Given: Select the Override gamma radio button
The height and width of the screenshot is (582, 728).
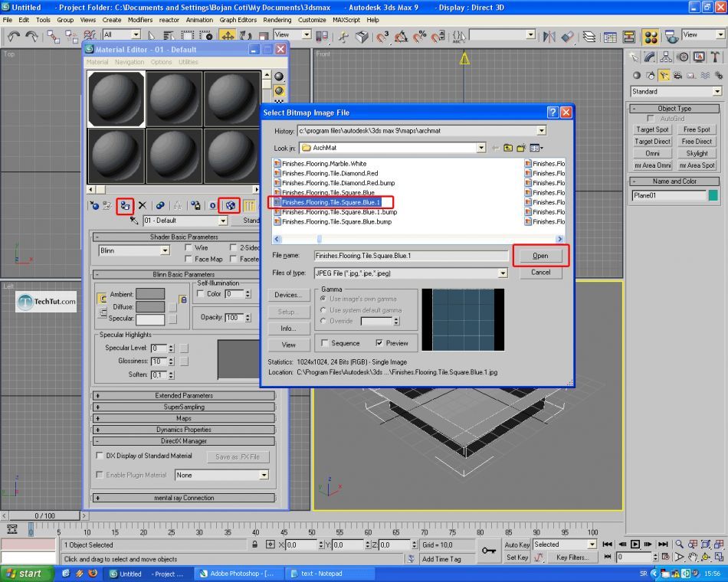Looking at the screenshot, I should 323,321.
